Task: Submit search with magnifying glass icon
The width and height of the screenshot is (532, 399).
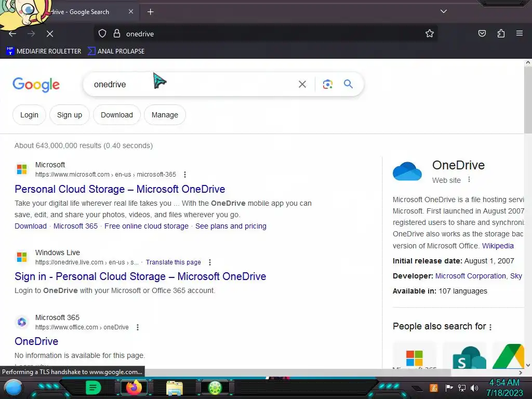Action: coord(348,84)
